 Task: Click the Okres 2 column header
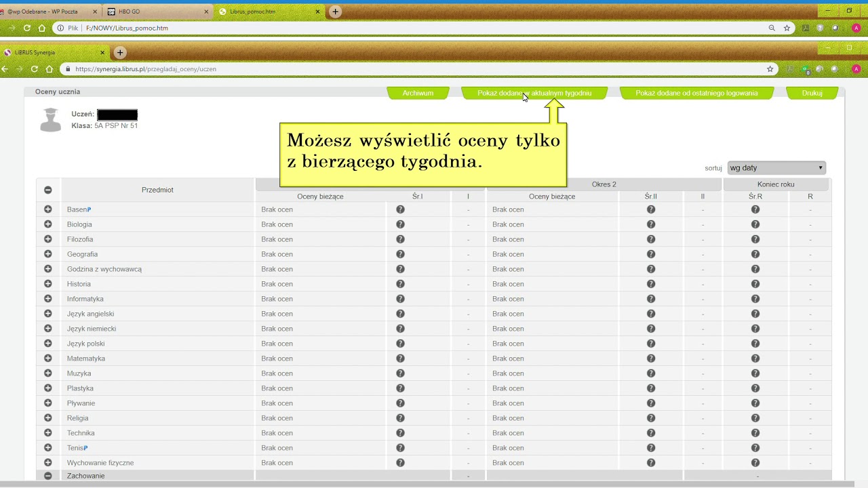(x=604, y=184)
